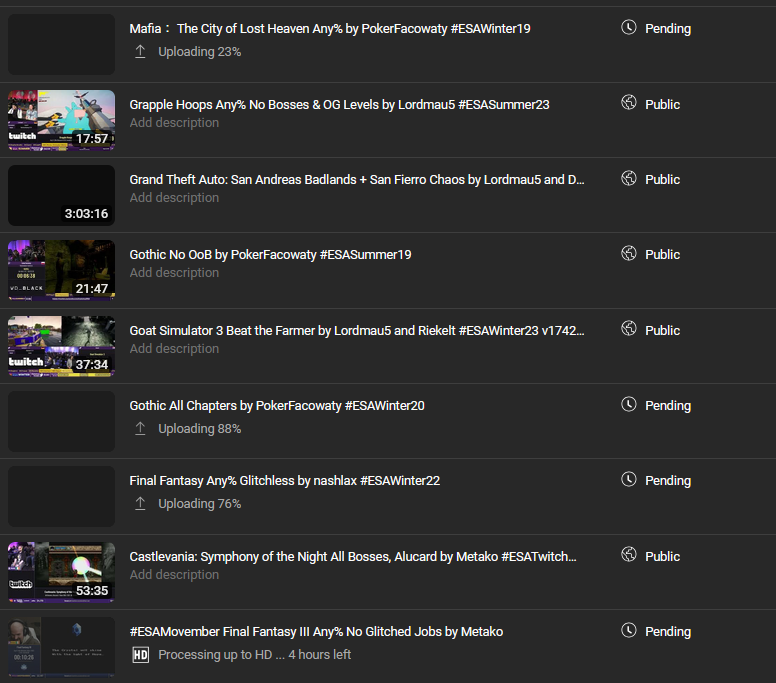Add description to Grapple Hoops video

[x=174, y=123]
